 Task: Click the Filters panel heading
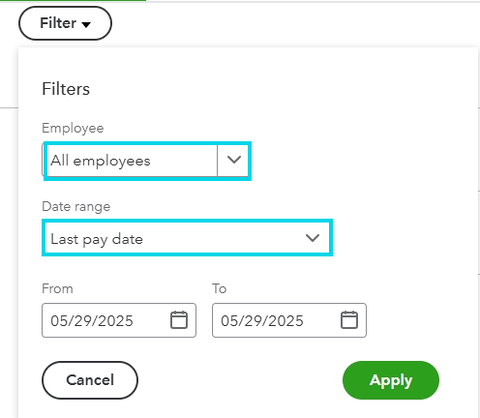pyautogui.click(x=66, y=89)
